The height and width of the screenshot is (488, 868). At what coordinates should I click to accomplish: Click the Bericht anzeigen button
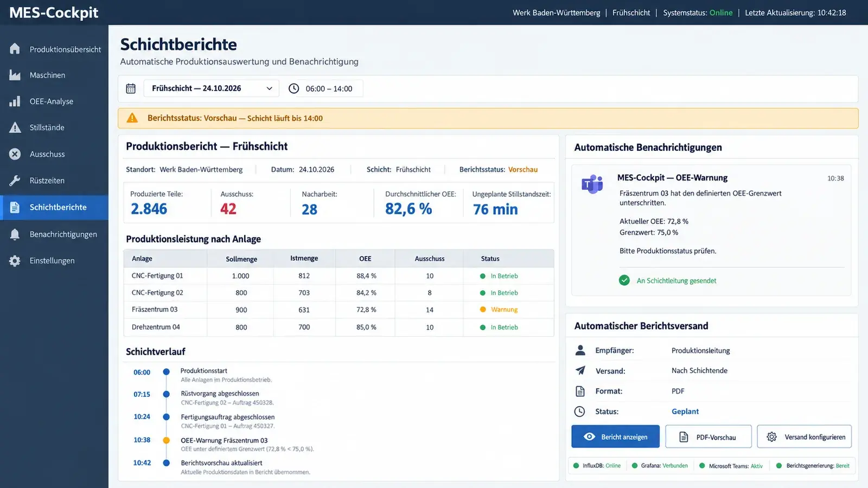pyautogui.click(x=615, y=436)
